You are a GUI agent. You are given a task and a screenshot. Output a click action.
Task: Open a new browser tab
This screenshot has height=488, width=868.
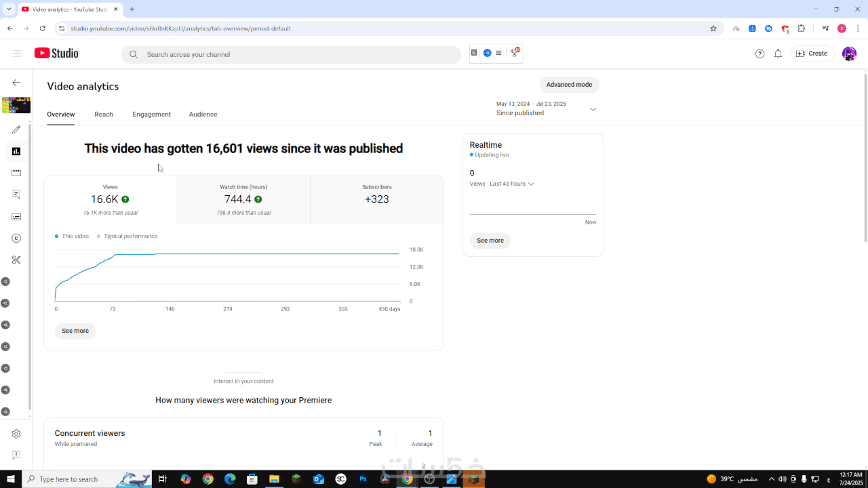click(x=132, y=9)
